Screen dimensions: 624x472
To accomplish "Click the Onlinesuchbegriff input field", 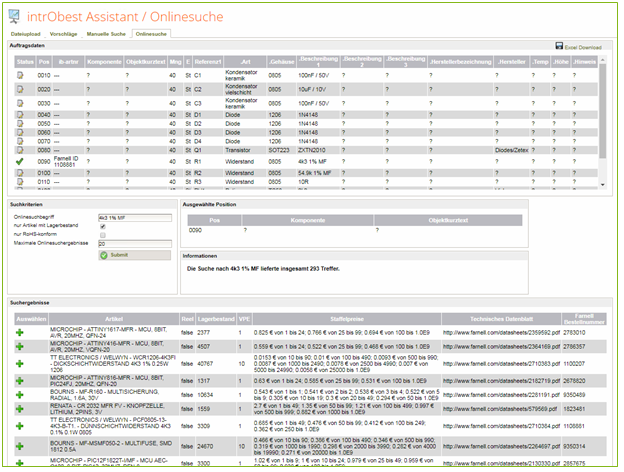I will 135,218.
